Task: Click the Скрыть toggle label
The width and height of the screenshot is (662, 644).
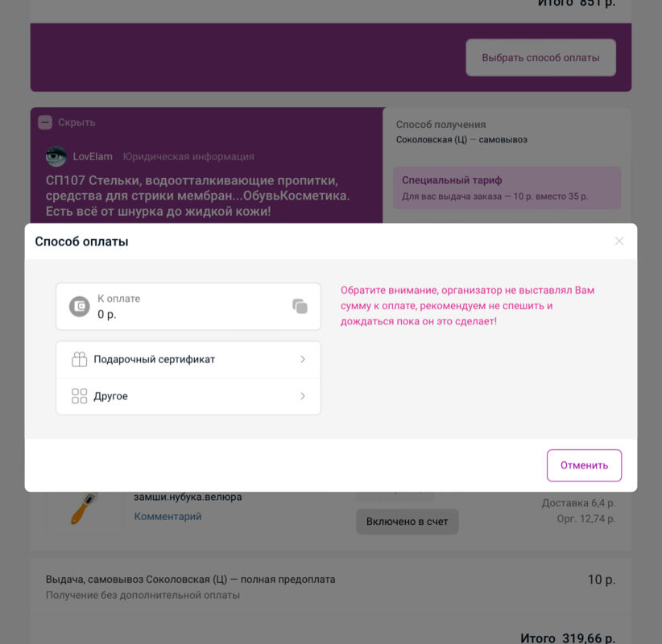Action: (x=77, y=122)
